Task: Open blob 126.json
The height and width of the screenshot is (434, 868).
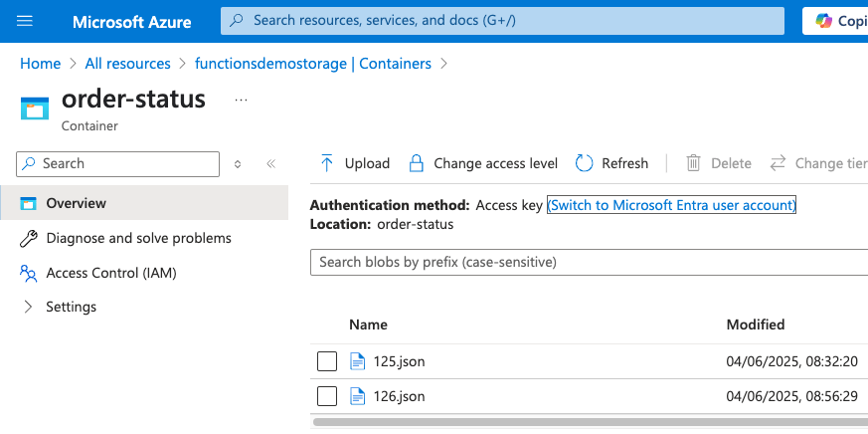Action: (x=399, y=396)
